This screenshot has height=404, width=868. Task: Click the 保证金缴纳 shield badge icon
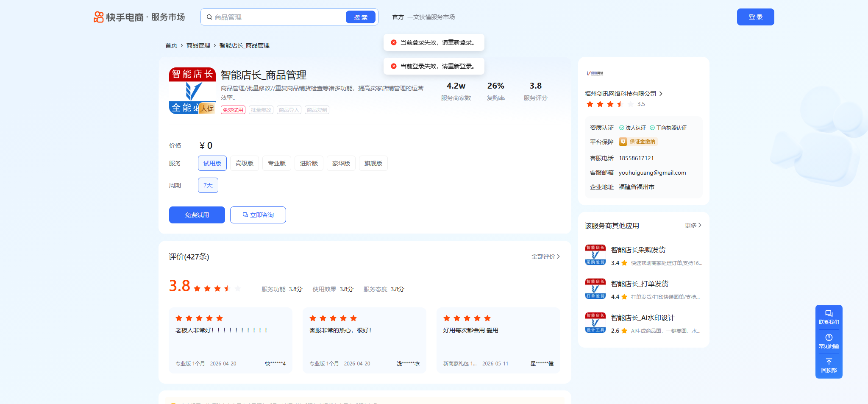click(623, 142)
